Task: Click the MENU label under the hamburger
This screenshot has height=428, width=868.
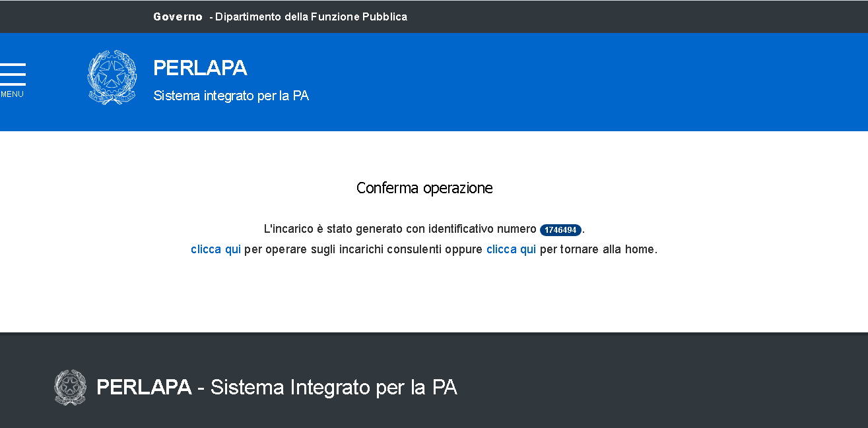Action: [12, 94]
